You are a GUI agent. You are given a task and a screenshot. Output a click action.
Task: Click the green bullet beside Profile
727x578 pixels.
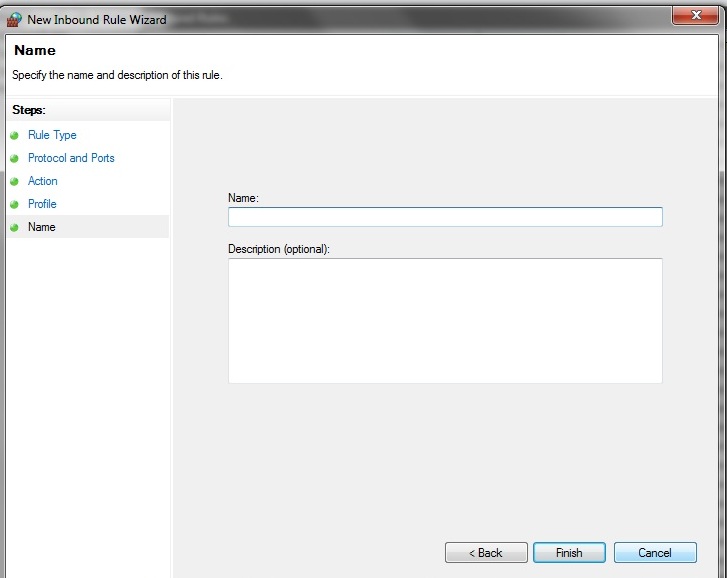14,204
